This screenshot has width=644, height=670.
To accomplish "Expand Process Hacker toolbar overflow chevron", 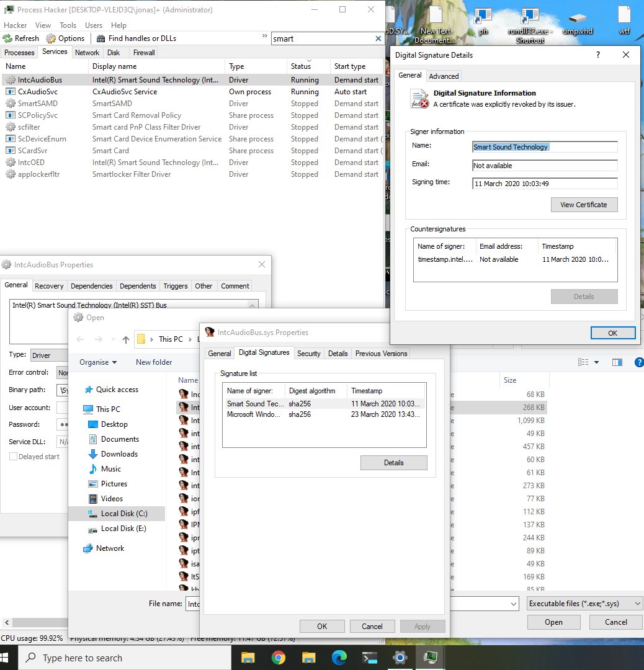I will (264, 37).
